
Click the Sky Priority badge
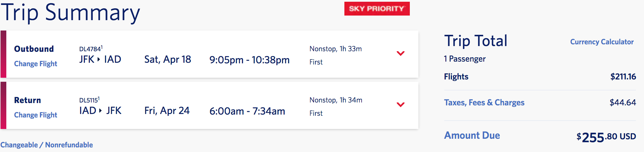377,9
